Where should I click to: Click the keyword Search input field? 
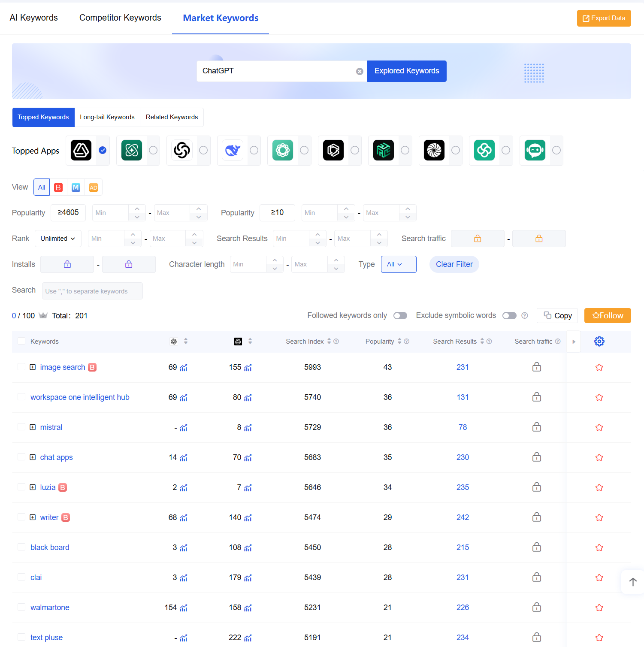pos(92,291)
